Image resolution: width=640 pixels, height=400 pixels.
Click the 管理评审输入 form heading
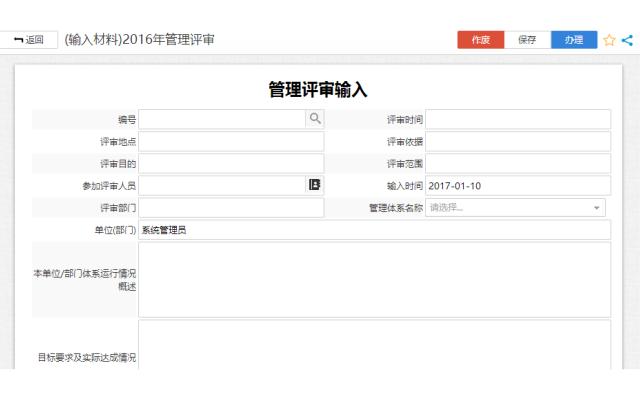tap(318, 89)
